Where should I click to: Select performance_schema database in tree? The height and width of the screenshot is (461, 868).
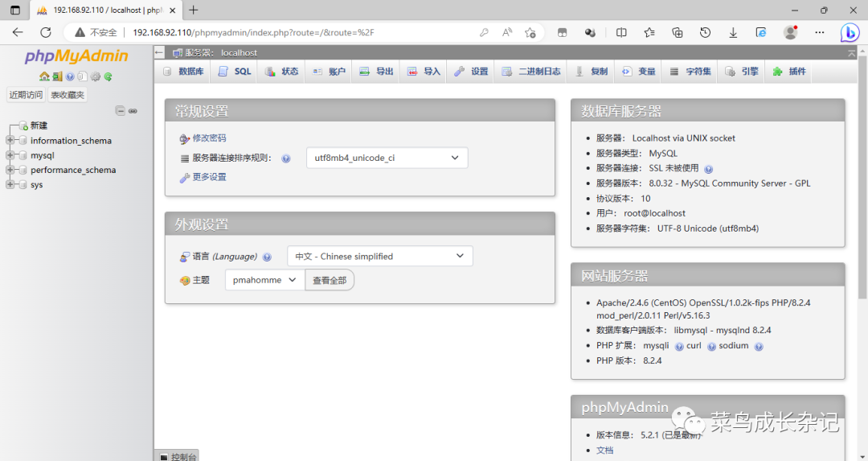click(x=73, y=170)
